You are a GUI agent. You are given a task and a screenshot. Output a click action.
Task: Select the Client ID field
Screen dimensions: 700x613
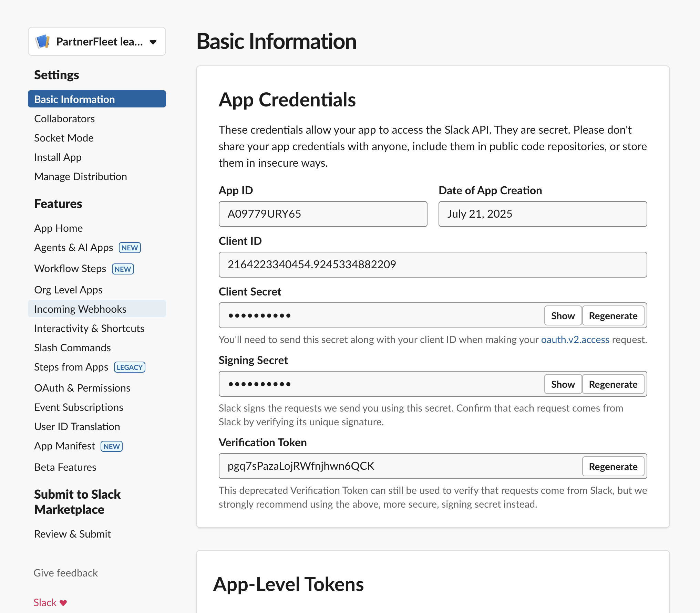point(433,264)
